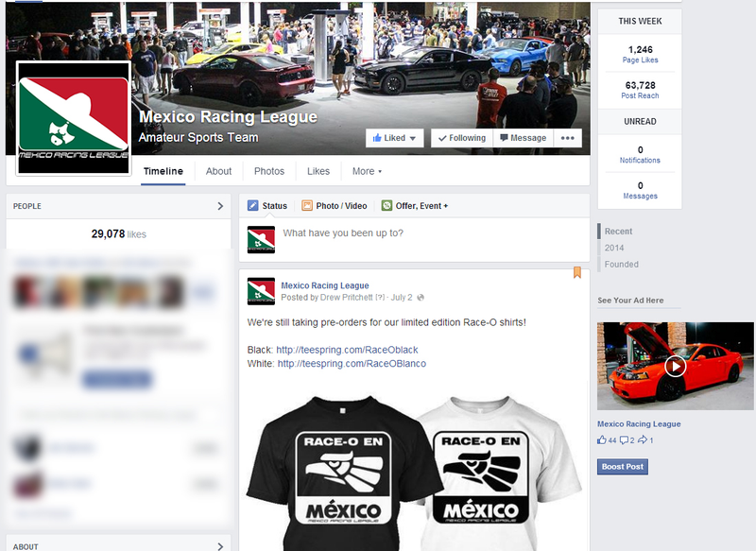The image size is (756, 551).
Task: Open the Likes tab
Action: (x=318, y=171)
